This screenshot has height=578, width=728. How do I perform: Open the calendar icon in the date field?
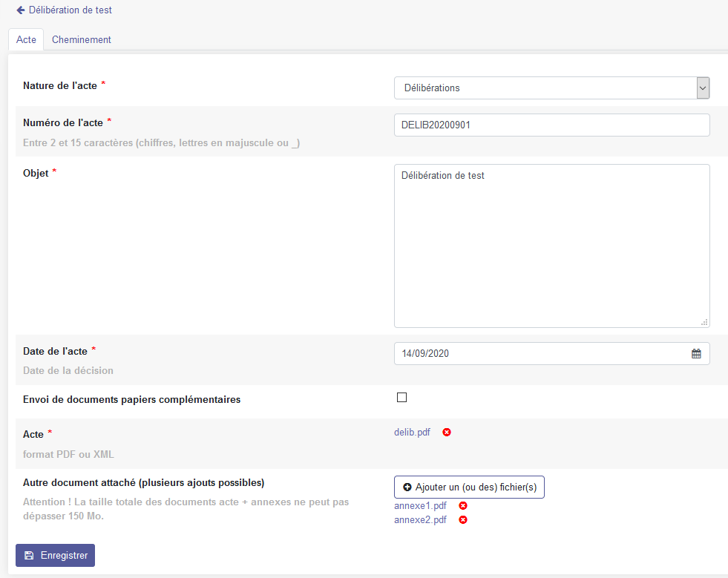click(696, 354)
